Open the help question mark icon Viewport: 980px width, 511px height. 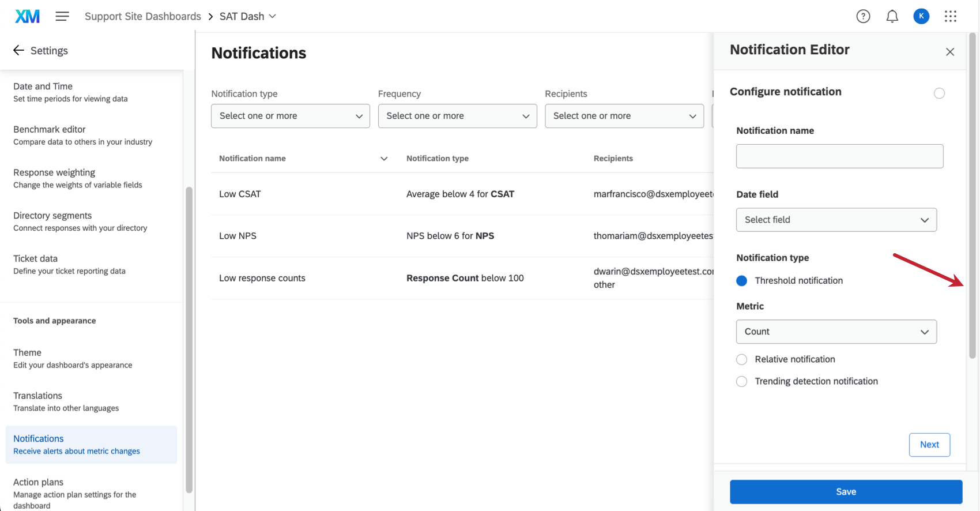862,16
